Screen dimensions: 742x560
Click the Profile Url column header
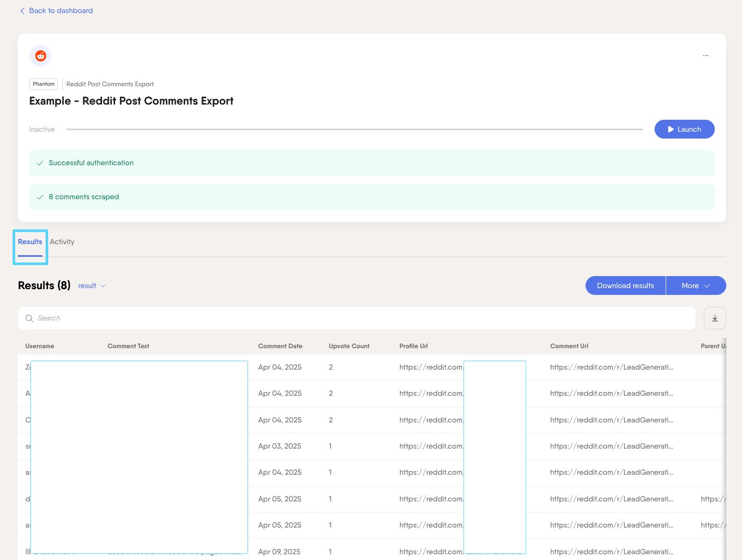[413, 346]
